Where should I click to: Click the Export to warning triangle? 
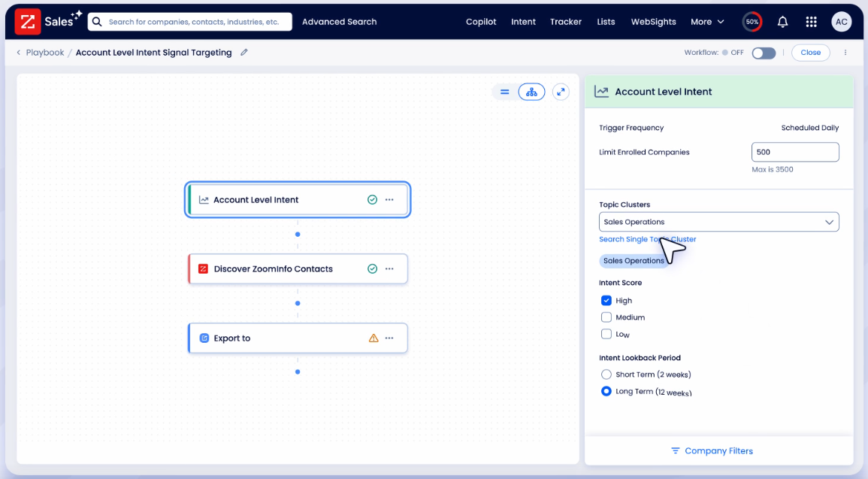tap(373, 338)
